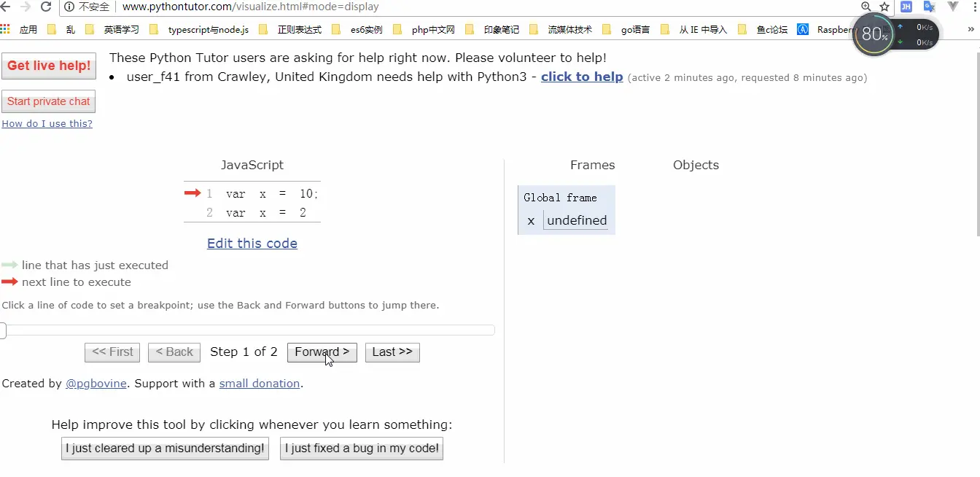The image size is (980, 477).
Task: Reload the page with the refresh icon
Action: pos(46,7)
